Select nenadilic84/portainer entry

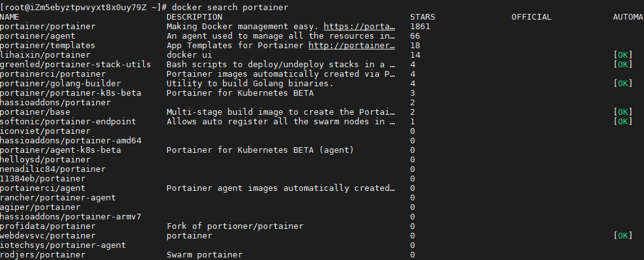(53, 169)
